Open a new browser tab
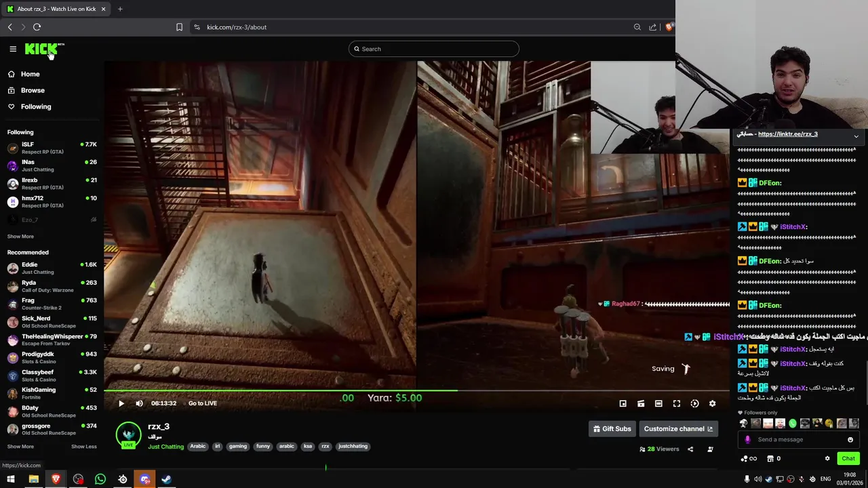Viewport: 868px width, 488px height. point(120,9)
